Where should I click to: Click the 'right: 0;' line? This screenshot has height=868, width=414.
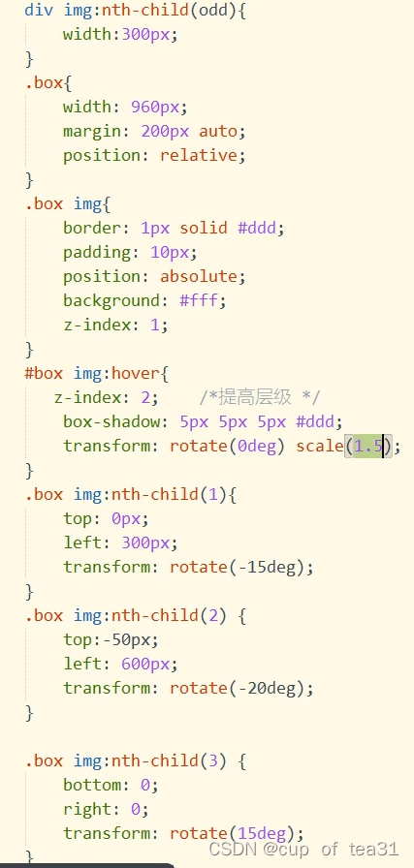pos(106,809)
